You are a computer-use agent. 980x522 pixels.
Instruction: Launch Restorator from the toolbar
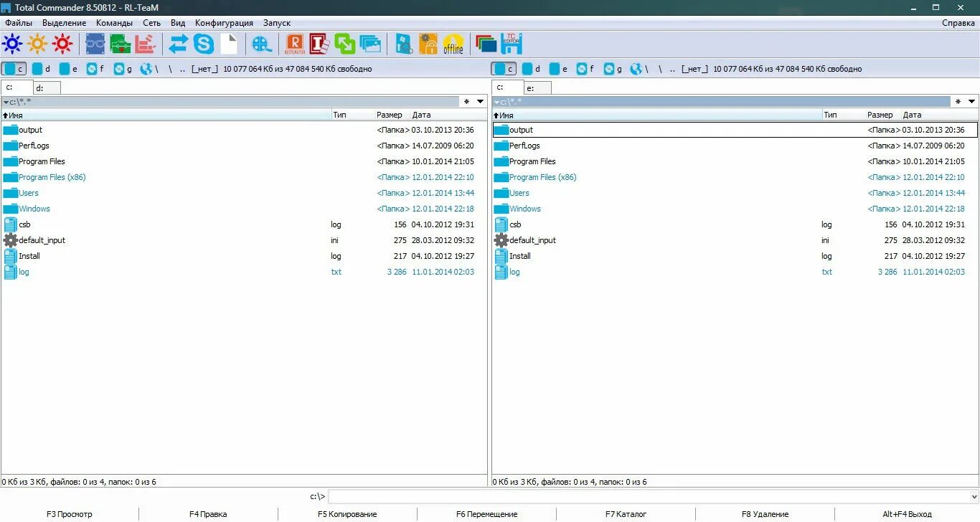(294, 44)
